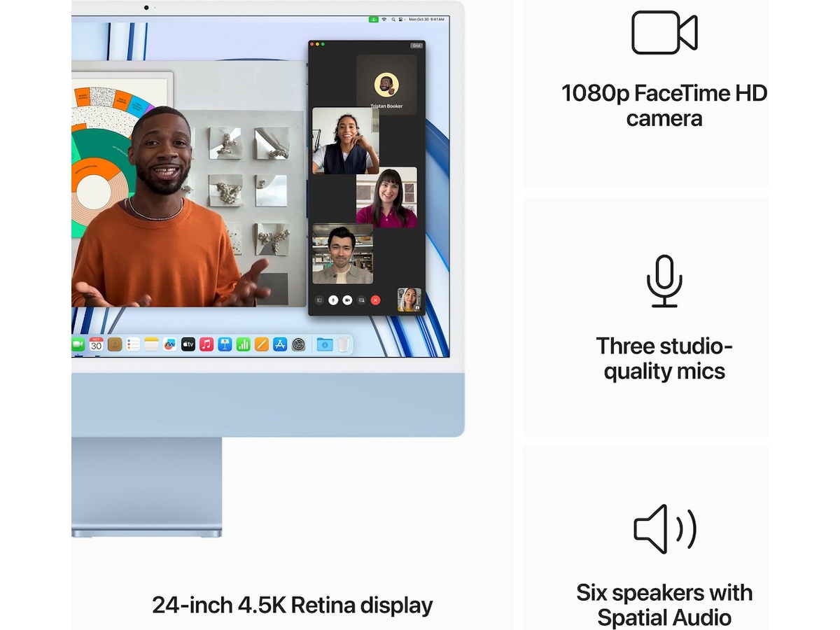This screenshot has height=630, width=840.
Task: Open the App Store from Dock
Action: point(280,344)
